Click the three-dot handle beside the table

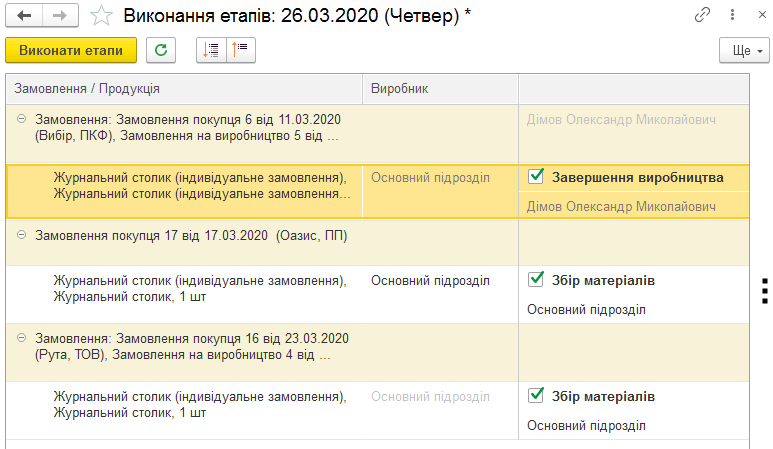coord(765,291)
